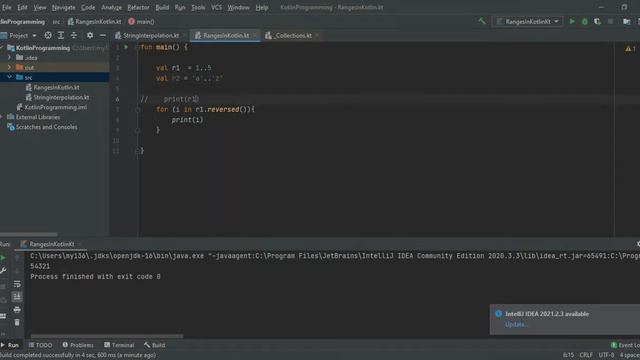The height and width of the screenshot is (360, 640).
Task: Open the File menu
Action: point(7,7)
